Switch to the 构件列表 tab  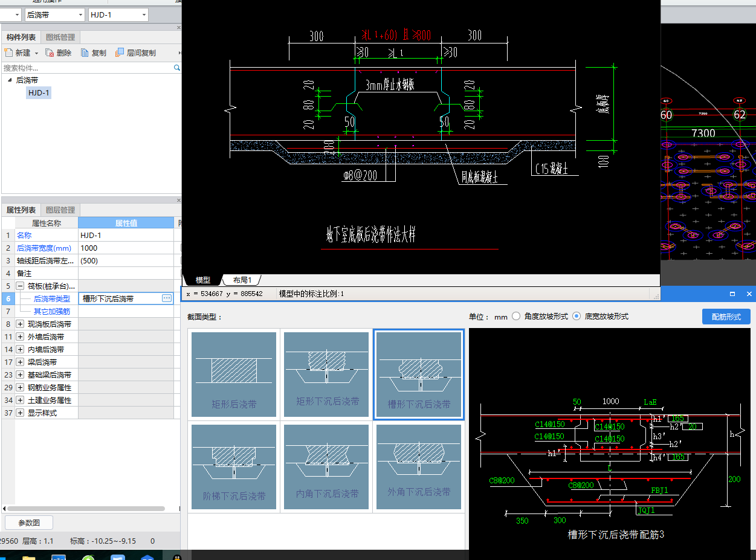pyautogui.click(x=21, y=37)
